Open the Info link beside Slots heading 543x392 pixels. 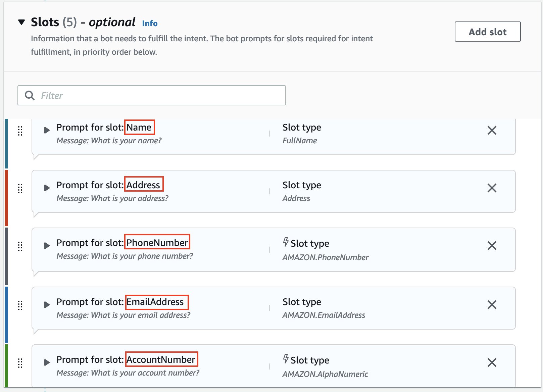pyautogui.click(x=150, y=23)
